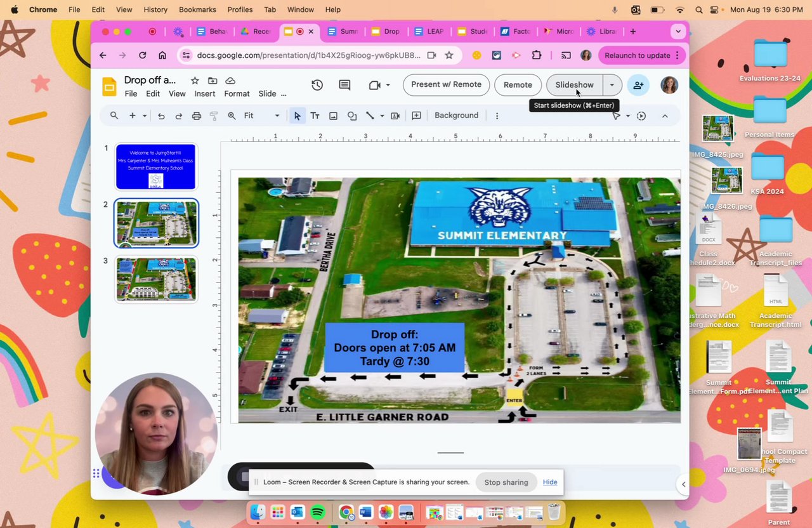The height and width of the screenshot is (528, 812).
Task: Open Spotify from the Dock
Action: [318, 512]
